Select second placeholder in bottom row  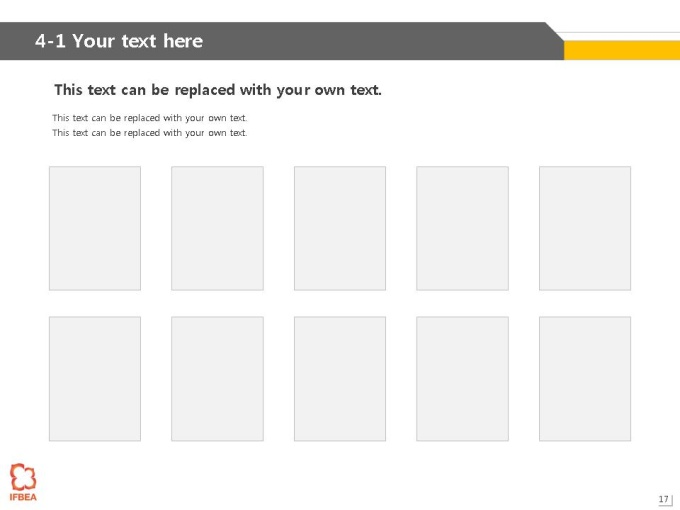click(x=217, y=379)
